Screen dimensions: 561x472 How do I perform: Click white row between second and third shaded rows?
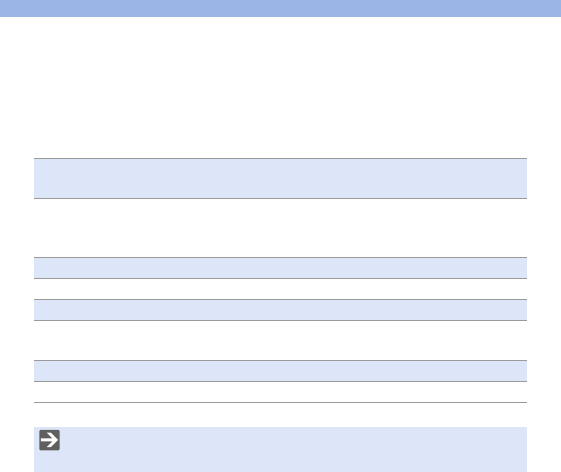[280, 289]
